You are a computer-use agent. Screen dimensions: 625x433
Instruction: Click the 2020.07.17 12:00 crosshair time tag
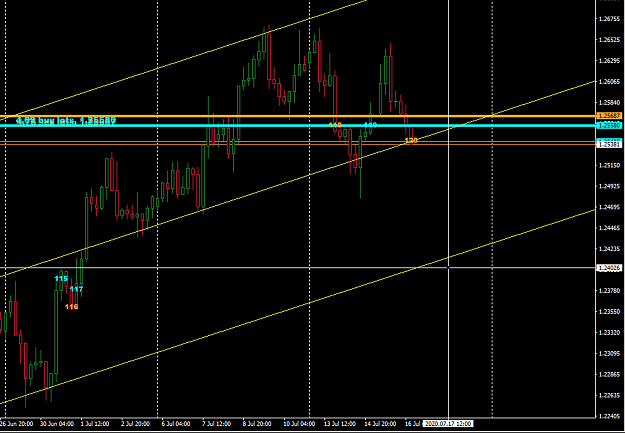click(448, 423)
